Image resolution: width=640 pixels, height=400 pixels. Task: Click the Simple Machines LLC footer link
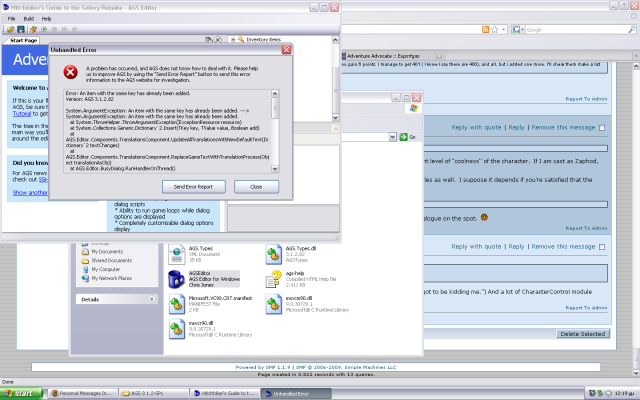pyautogui.click(x=370, y=367)
